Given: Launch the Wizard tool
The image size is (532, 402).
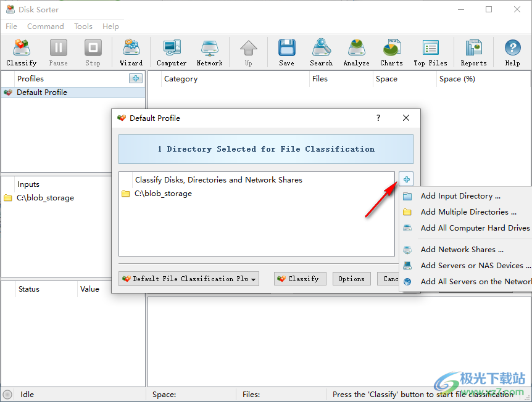Looking at the screenshot, I should click(131, 52).
